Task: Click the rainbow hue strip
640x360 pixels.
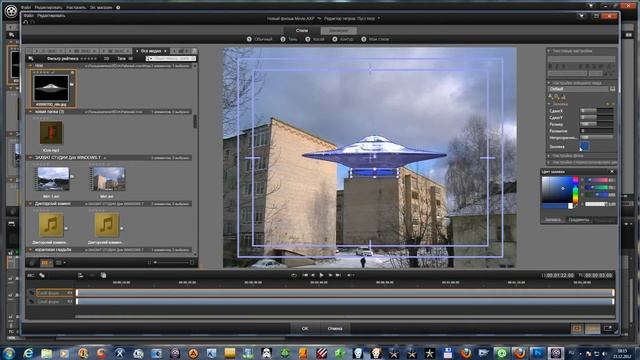Action: click(576, 189)
